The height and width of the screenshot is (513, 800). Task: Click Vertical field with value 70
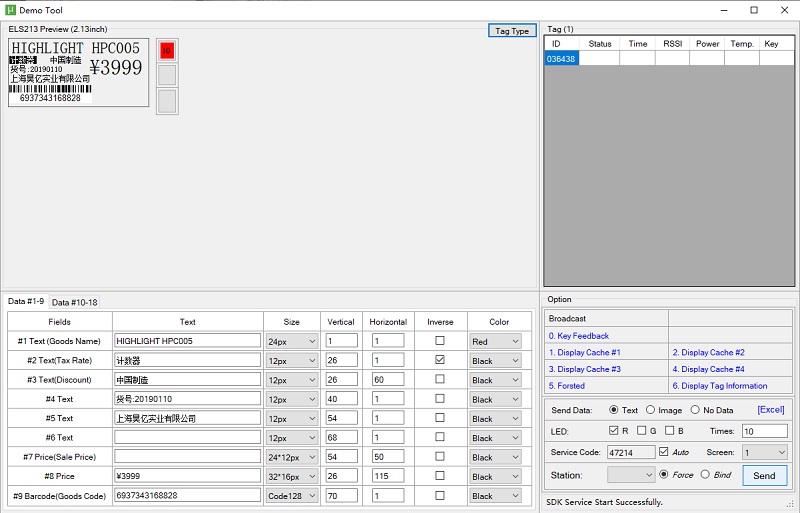(341, 495)
